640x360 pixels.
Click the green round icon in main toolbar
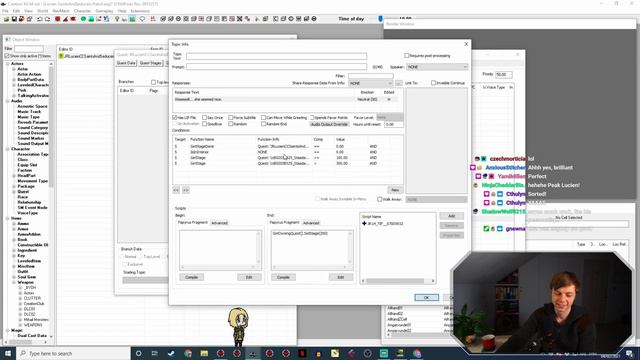[83, 19]
